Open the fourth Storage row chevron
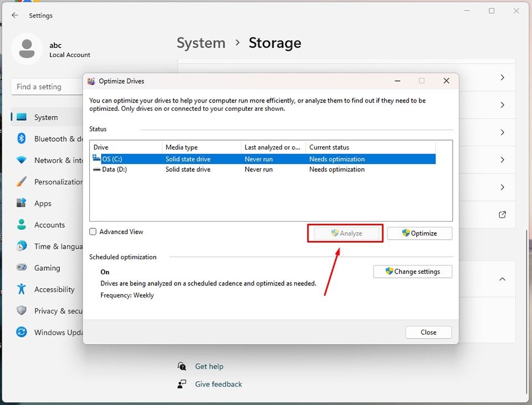The height and width of the screenshot is (405, 532). (x=503, y=160)
